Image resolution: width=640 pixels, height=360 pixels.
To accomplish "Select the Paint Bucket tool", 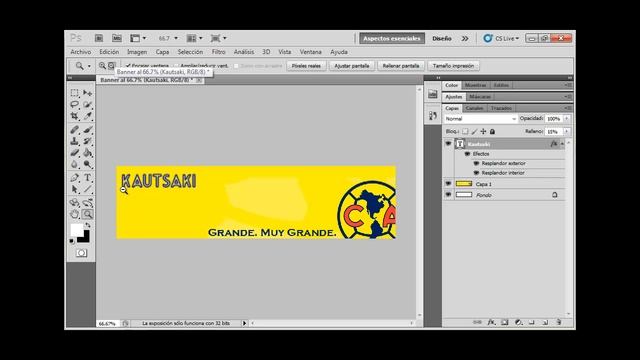I will 87,153.
